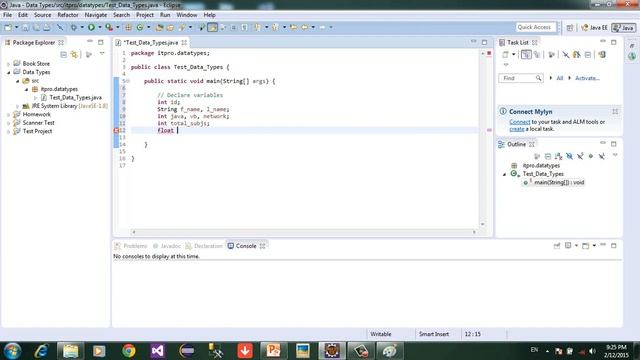
Task: Open PowerPoint from the taskbar
Action: 273,351
